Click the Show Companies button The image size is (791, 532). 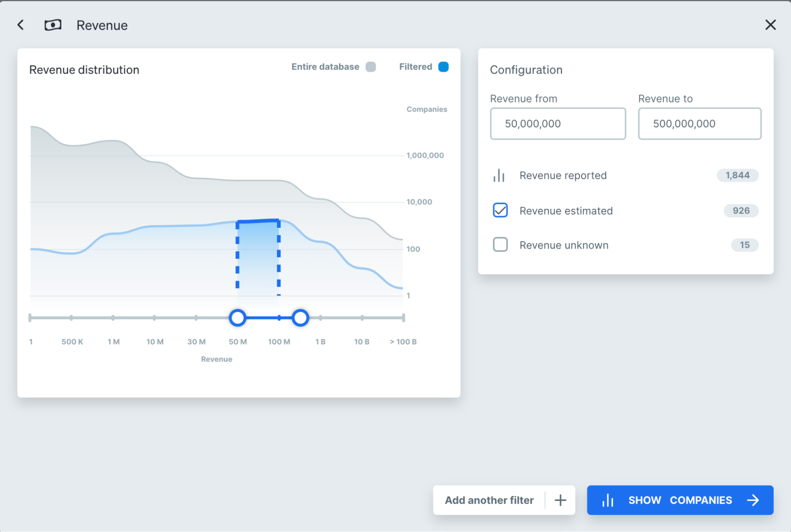point(679,500)
